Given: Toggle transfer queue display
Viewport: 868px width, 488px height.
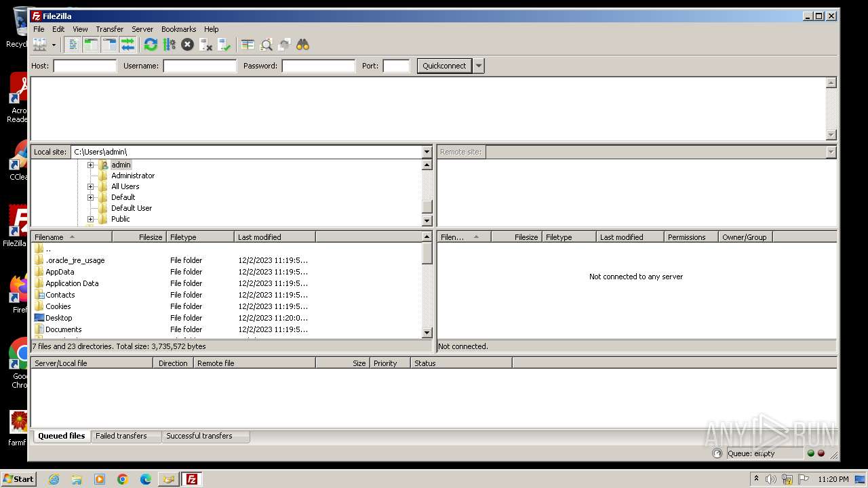Looking at the screenshot, I should coord(127,45).
